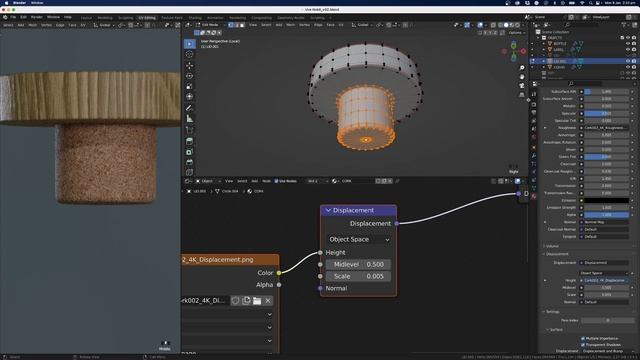Open image folder icon on texture node

tap(257, 301)
